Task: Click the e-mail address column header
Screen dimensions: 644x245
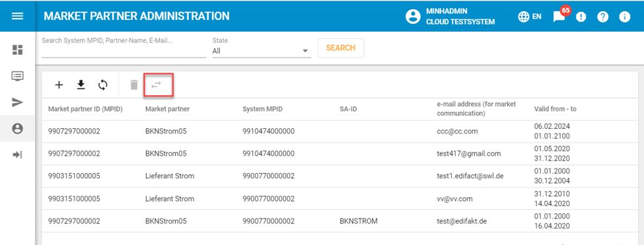Action: tap(476, 109)
